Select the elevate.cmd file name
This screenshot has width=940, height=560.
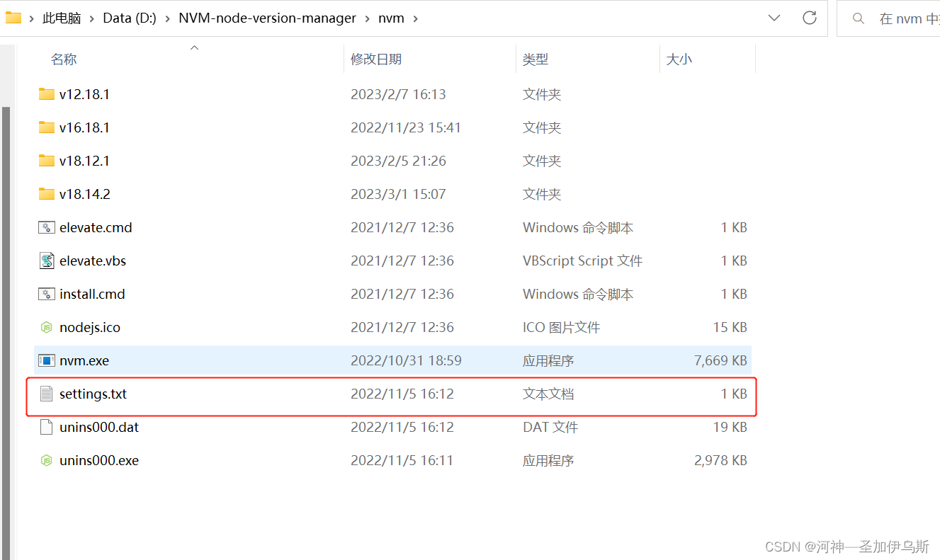[x=96, y=227]
